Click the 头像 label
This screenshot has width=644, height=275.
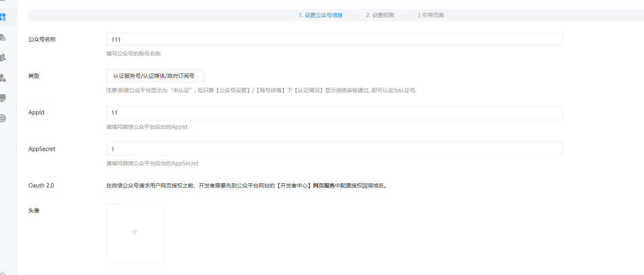34,210
